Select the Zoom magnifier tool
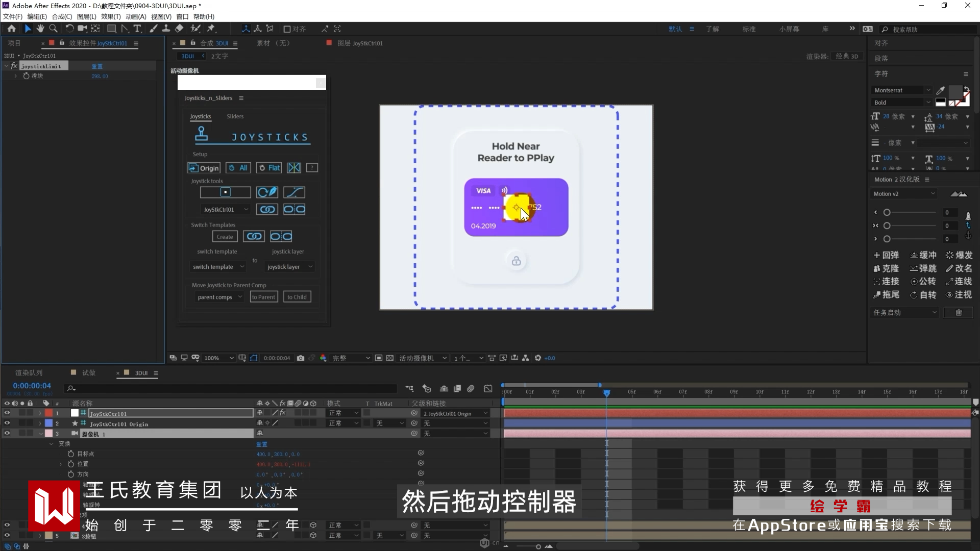Screen dimensions: 980x551 pos(53,29)
